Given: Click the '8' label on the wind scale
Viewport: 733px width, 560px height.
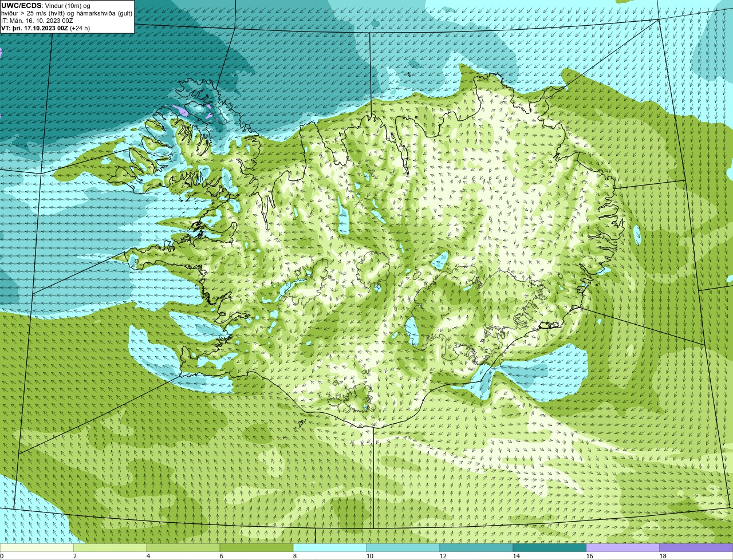Looking at the screenshot, I should tap(295, 556).
